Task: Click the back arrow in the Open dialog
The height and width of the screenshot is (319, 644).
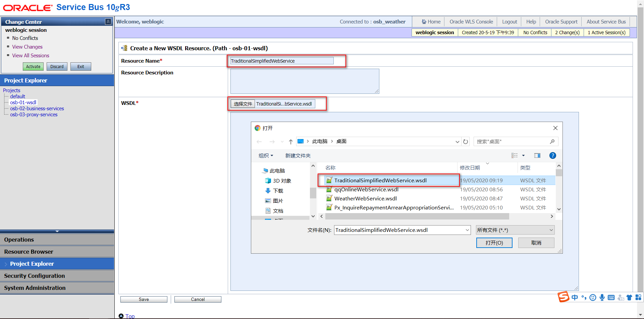Action: pos(259,141)
